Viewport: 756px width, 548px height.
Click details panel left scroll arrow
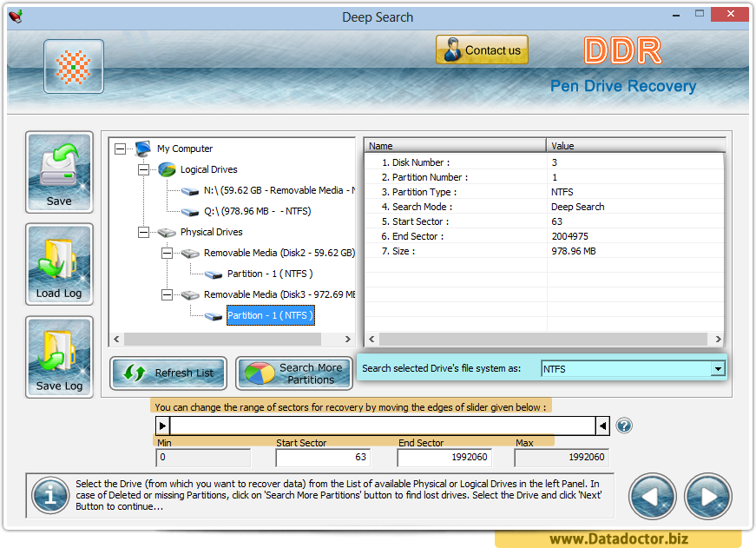click(x=371, y=339)
